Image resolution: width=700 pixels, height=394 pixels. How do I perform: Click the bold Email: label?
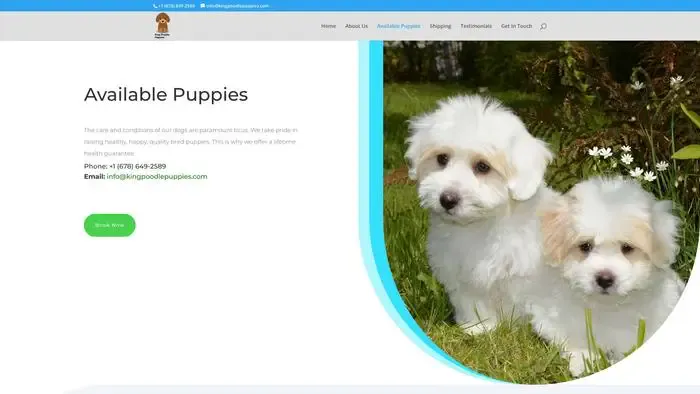94,176
